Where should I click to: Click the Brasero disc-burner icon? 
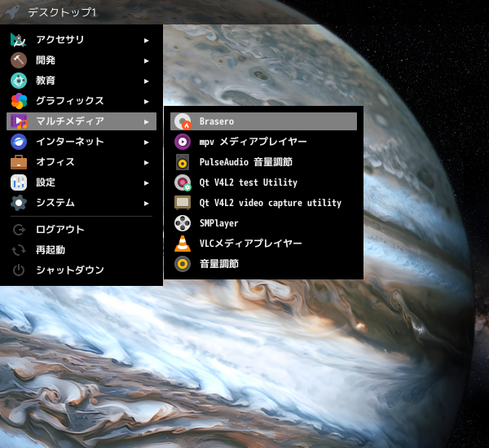click(x=183, y=121)
